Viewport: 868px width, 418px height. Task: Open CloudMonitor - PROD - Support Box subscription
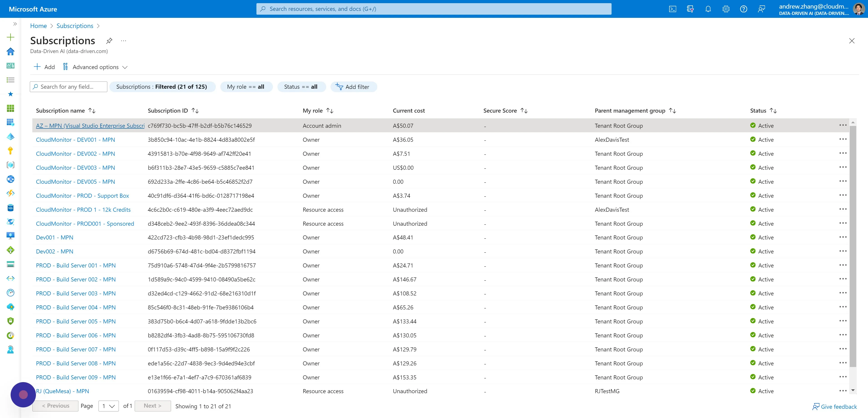point(82,195)
